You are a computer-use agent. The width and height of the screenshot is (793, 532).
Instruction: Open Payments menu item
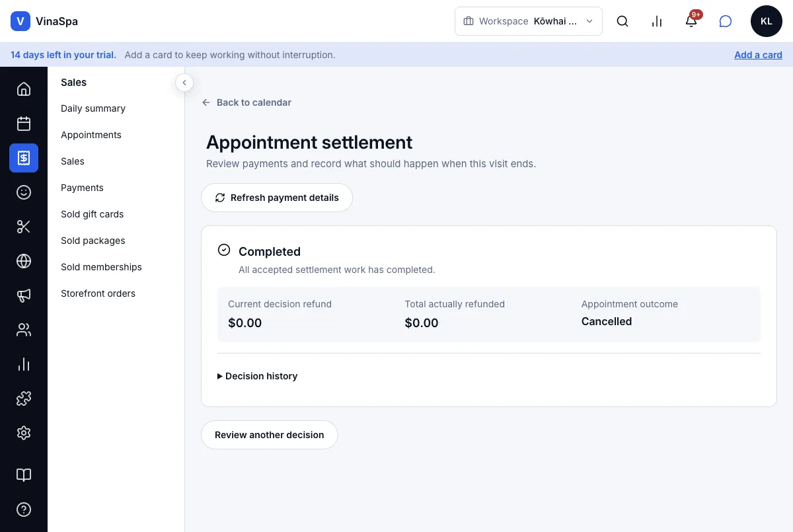click(x=82, y=188)
